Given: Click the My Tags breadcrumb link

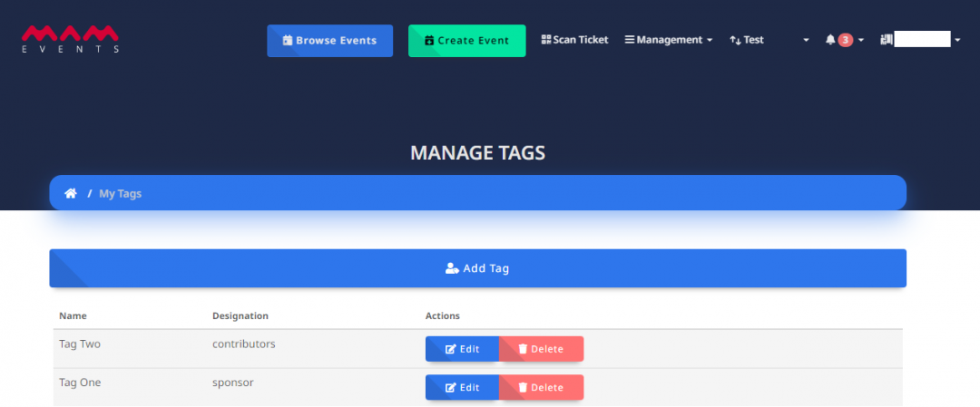Looking at the screenshot, I should pos(120,193).
